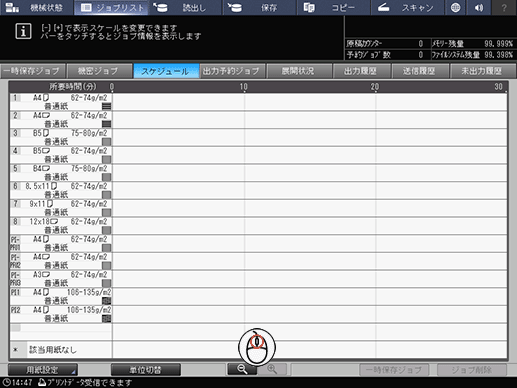This screenshot has height=388, width=517.
Task: Open the 読出し recall function
Action: pos(185,8)
